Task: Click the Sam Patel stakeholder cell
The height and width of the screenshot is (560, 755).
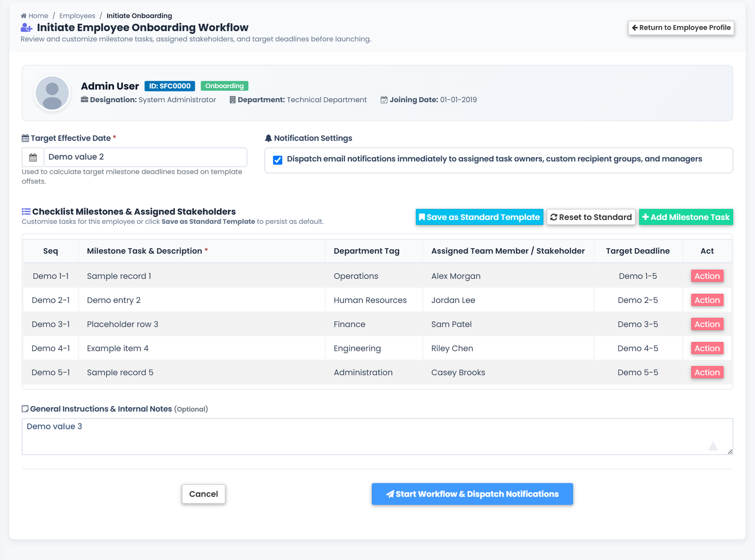Action: 508,324
